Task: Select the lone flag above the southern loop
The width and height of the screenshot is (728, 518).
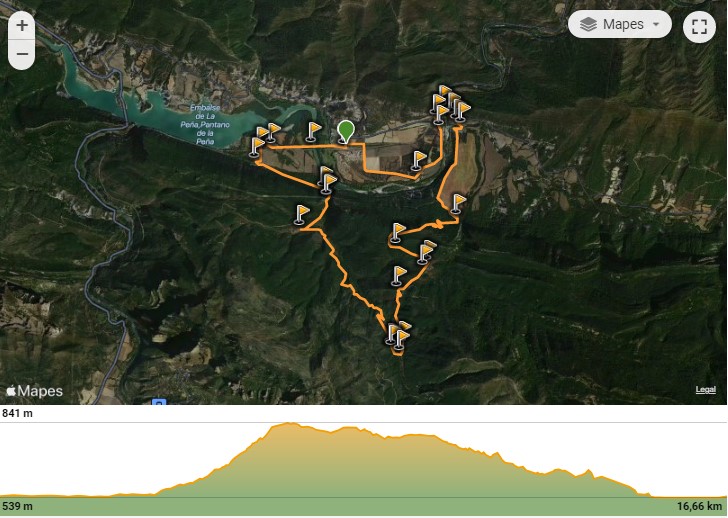Action: point(398,276)
